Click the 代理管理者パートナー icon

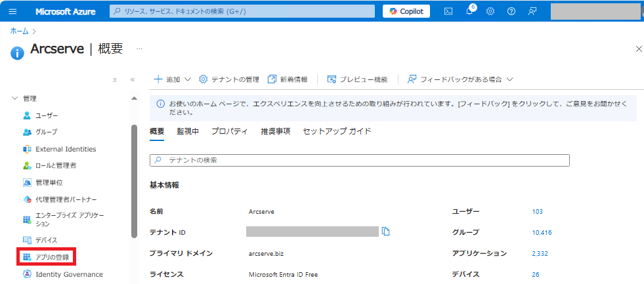pos(27,199)
